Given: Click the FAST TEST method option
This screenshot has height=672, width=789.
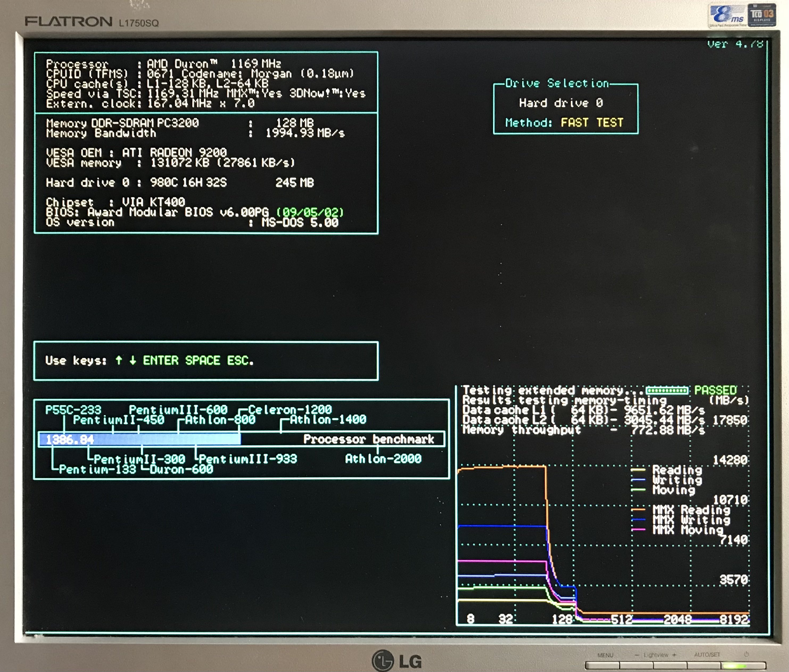Looking at the screenshot, I should click(x=592, y=123).
